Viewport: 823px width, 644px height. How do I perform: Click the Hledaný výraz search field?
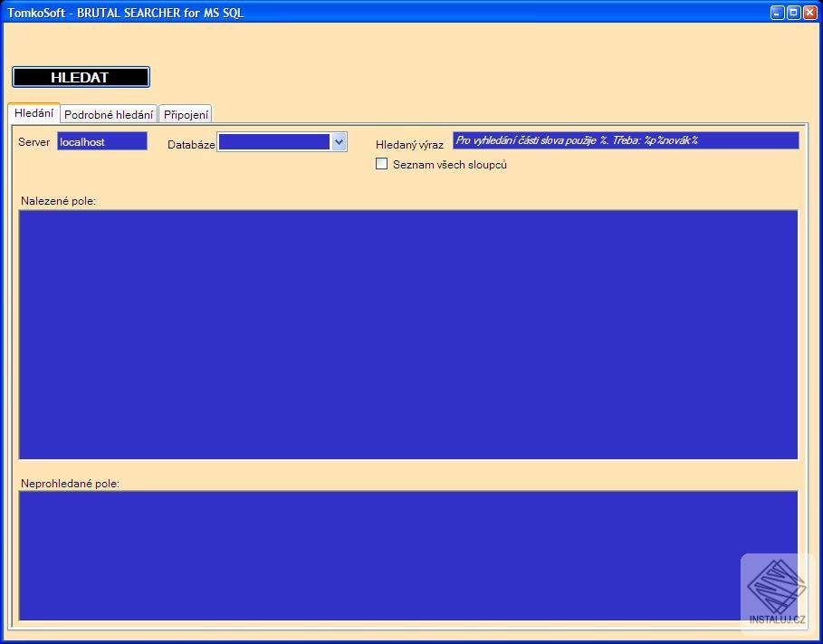tap(626, 140)
